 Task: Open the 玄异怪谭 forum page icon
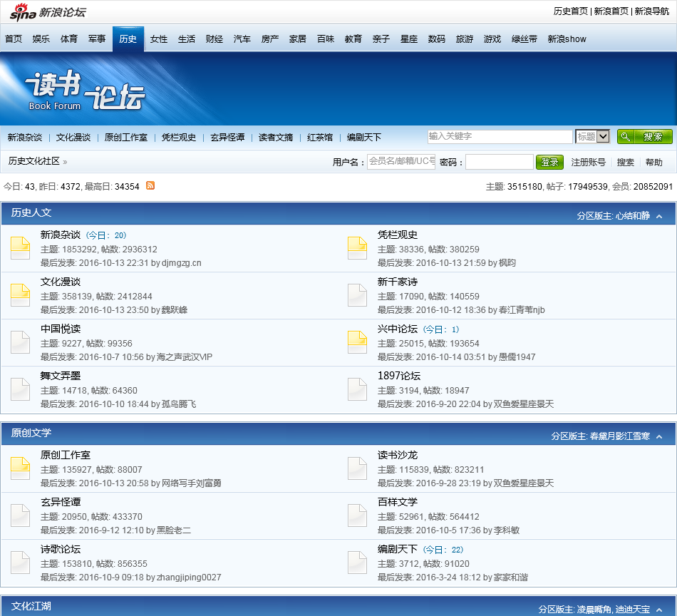[x=20, y=515]
